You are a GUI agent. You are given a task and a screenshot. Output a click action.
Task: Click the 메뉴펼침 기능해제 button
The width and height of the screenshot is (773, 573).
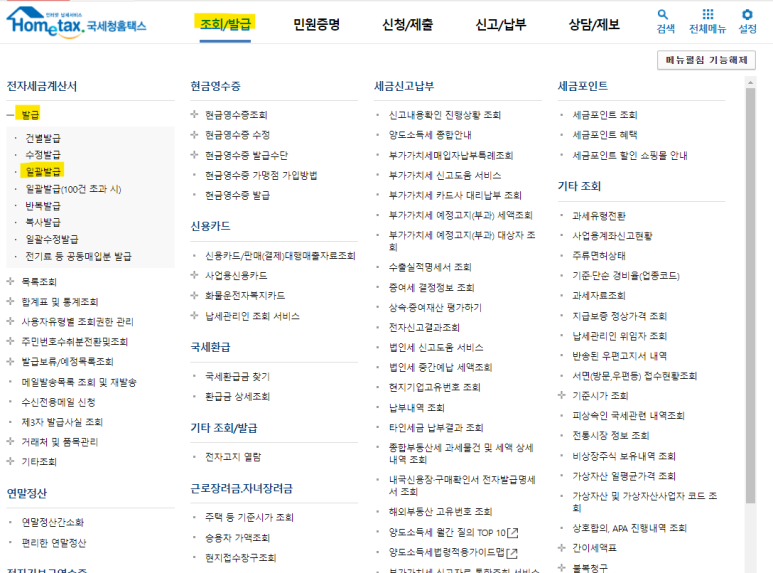click(x=706, y=60)
